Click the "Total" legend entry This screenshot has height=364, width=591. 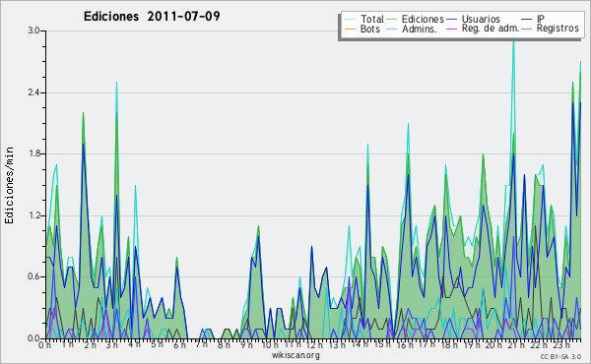[x=372, y=19]
